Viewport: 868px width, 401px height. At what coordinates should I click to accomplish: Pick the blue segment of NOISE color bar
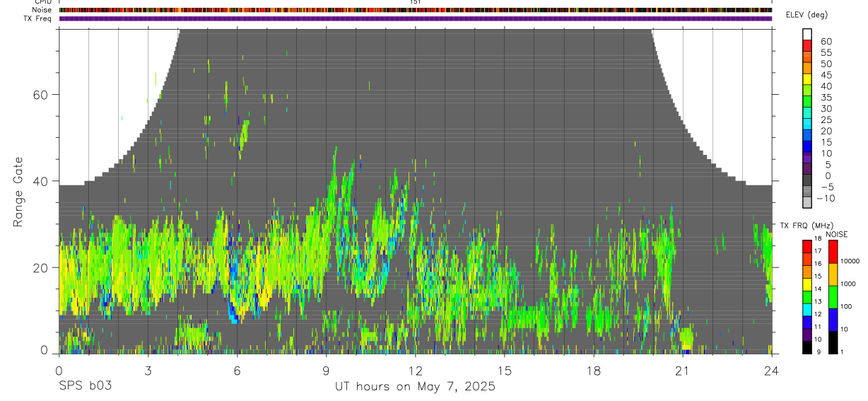(x=833, y=320)
